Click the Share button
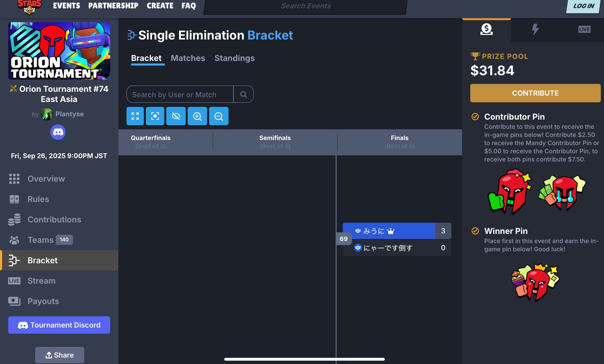604x364 pixels. tap(60, 355)
